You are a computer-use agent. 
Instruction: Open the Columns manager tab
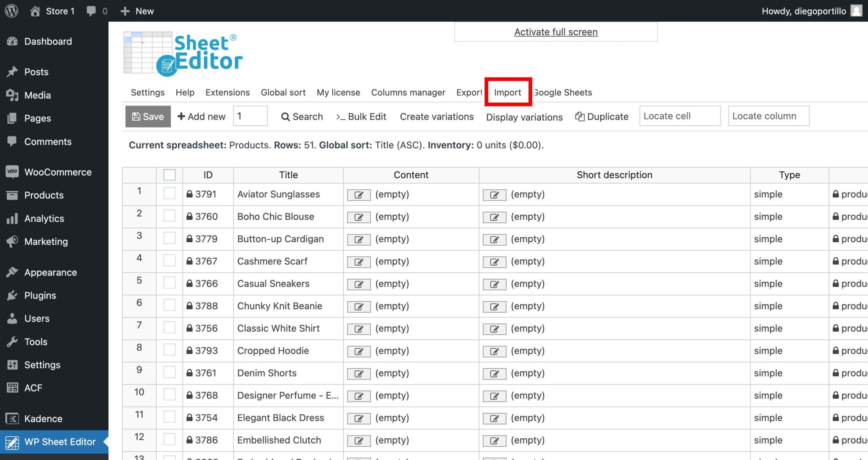408,92
